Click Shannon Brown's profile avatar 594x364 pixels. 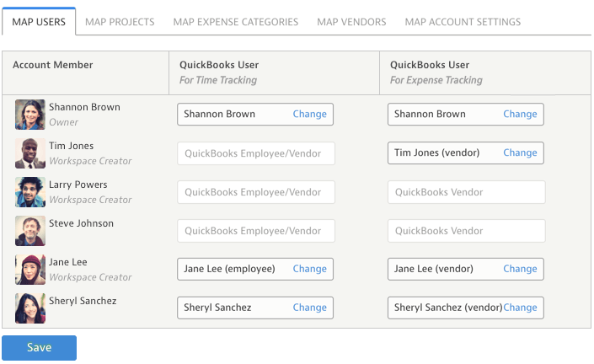pyautogui.click(x=29, y=115)
